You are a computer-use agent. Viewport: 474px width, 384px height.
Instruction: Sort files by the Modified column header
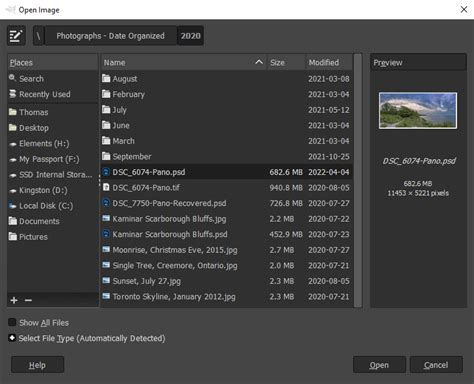tap(329, 62)
